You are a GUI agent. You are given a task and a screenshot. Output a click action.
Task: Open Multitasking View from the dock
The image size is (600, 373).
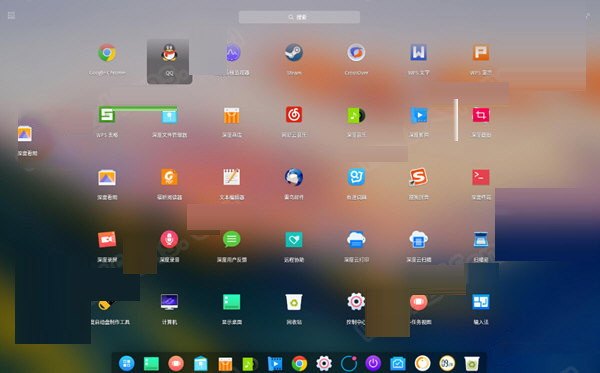176,363
